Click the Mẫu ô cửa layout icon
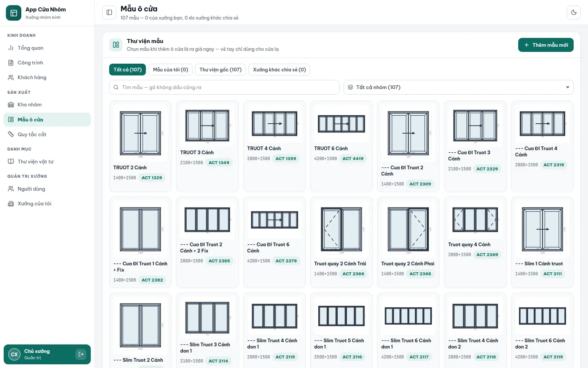The height and width of the screenshot is (368, 588). [11, 120]
